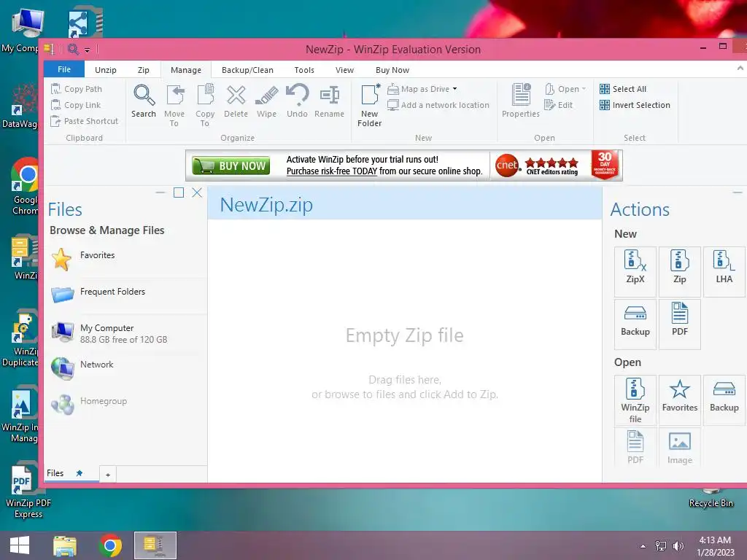Browse My Computer in Files pane
Image resolution: width=747 pixels, height=560 pixels.
[x=127, y=332]
